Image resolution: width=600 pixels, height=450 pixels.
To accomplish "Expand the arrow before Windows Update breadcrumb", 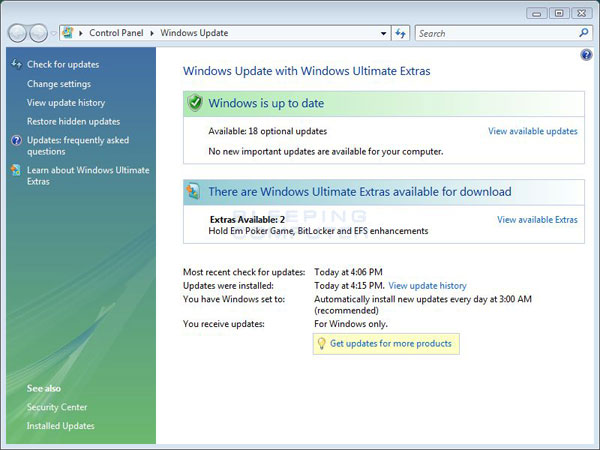I will [152, 33].
